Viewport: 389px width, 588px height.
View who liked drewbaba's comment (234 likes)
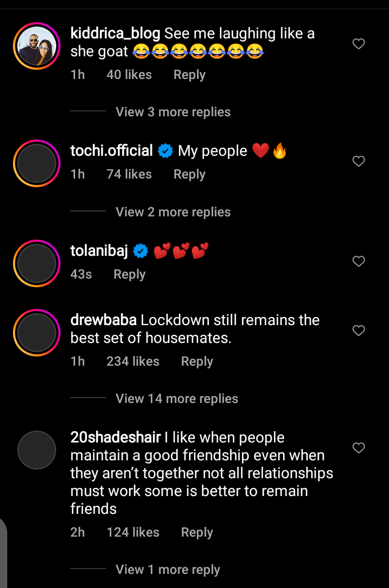132,361
